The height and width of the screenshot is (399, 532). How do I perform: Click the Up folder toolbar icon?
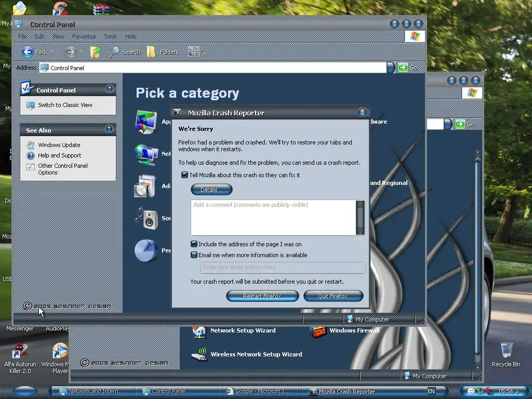click(x=96, y=52)
